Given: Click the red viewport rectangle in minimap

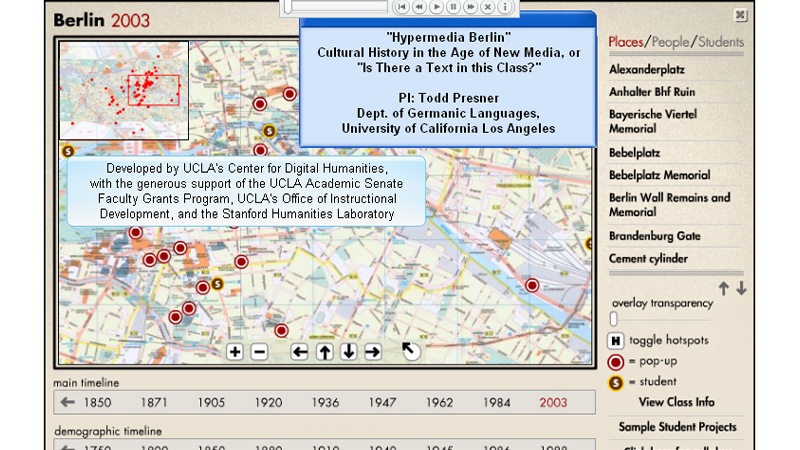Looking at the screenshot, I should [154, 90].
